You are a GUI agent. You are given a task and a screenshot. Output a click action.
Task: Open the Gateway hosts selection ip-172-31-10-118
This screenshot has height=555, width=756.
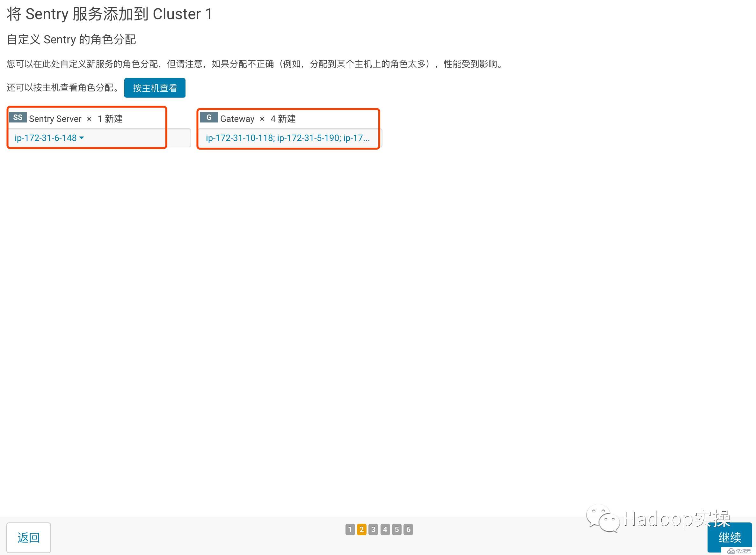288,138
